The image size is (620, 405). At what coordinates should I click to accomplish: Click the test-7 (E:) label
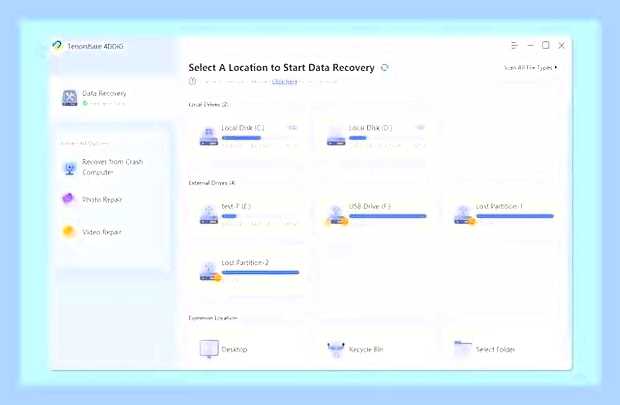(x=236, y=206)
